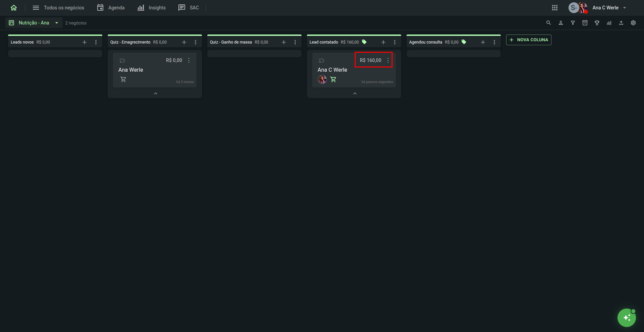Open the search magnifier icon
This screenshot has width=644, height=332.
click(548, 23)
